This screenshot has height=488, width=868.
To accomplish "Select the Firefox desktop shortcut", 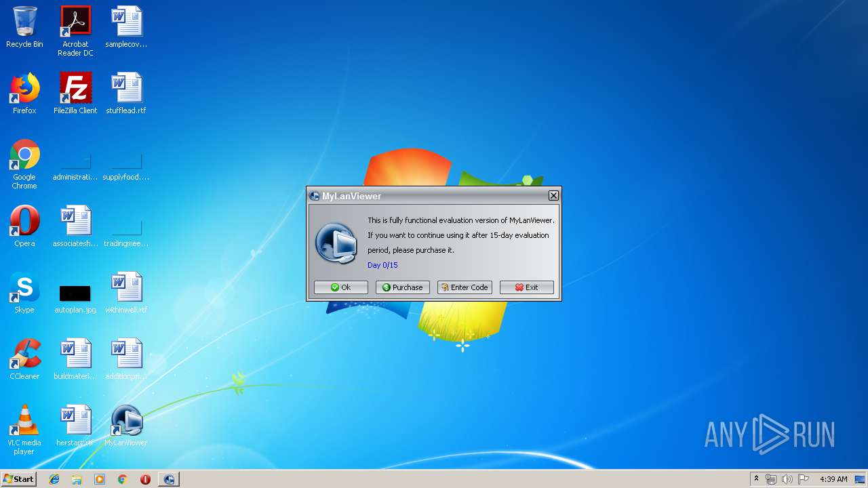I will click(x=24, y=94).
